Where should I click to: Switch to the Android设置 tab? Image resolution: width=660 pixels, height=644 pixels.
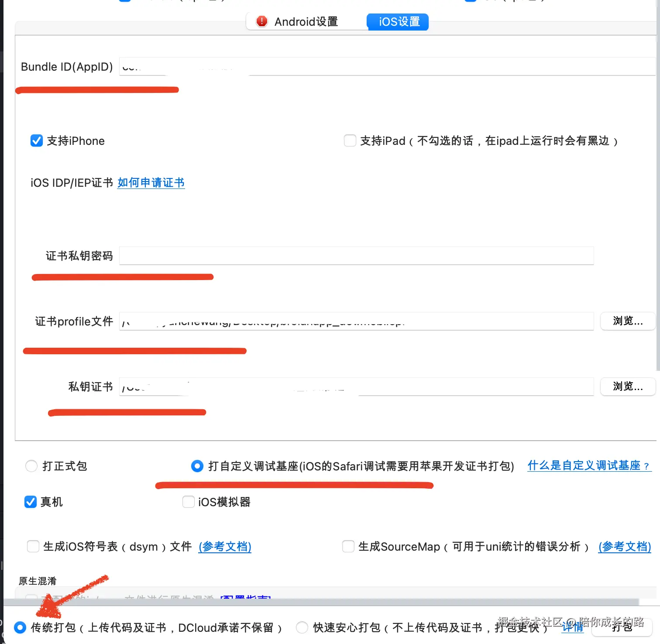pyautogui.click(x=306, y=21)
